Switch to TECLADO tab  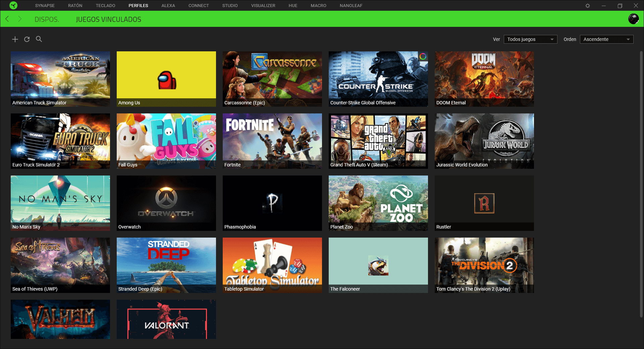(x=105, y=6)
